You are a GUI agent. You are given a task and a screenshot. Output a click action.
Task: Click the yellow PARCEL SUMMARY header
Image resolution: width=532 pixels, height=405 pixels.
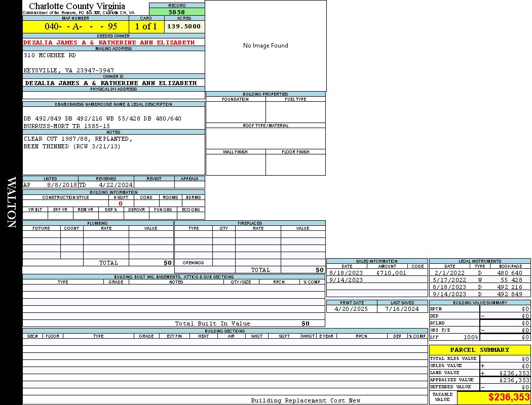(x=479, y=350)
